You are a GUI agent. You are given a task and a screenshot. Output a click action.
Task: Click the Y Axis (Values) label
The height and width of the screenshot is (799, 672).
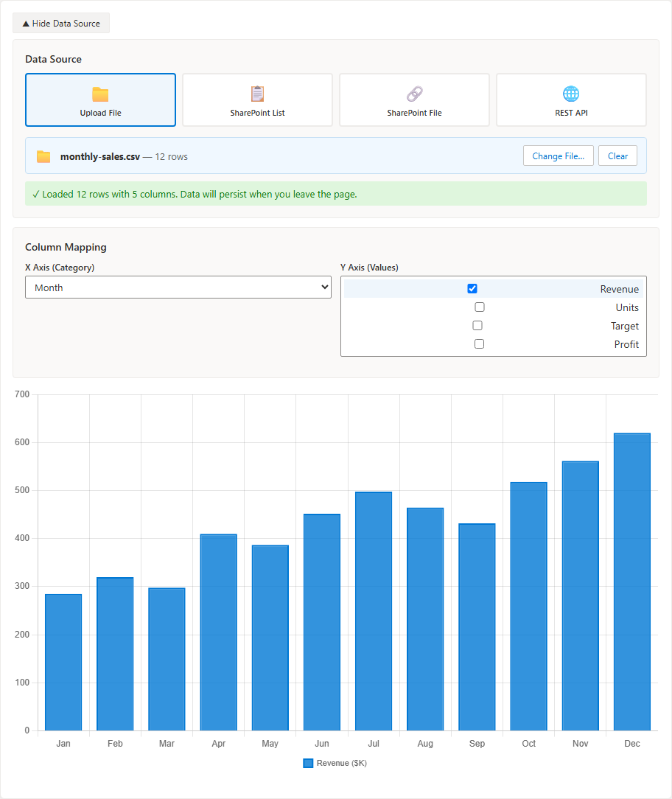(x=369, y=268)
